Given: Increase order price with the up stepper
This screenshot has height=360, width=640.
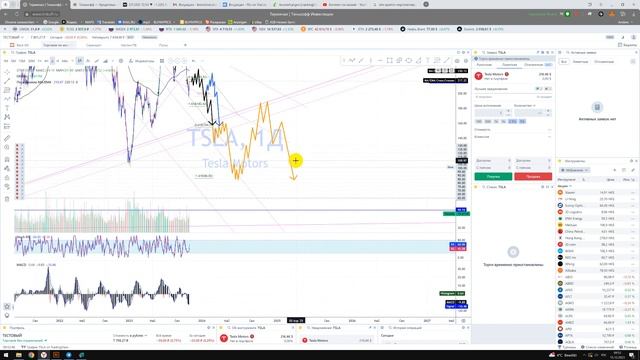Looking at the screenshot, I should (x=508, y=110).
